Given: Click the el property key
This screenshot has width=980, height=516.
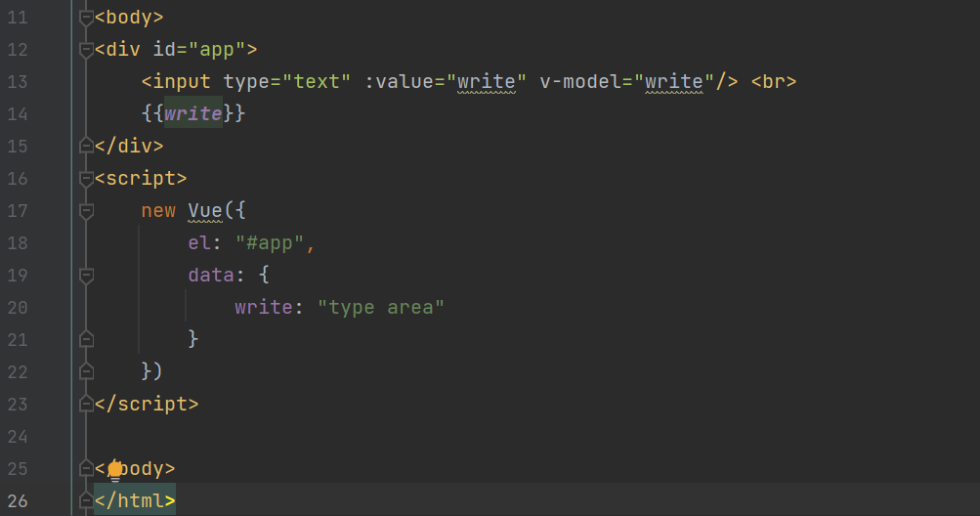Looking at the screenshot, I should (x=199, y=242).
